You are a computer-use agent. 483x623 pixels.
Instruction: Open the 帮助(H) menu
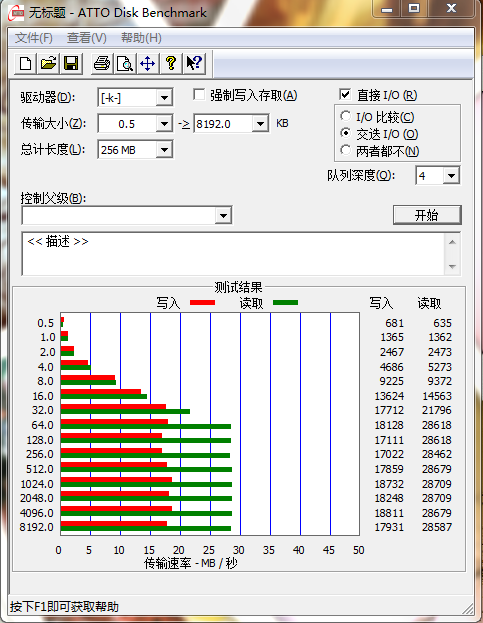(141, 38)
